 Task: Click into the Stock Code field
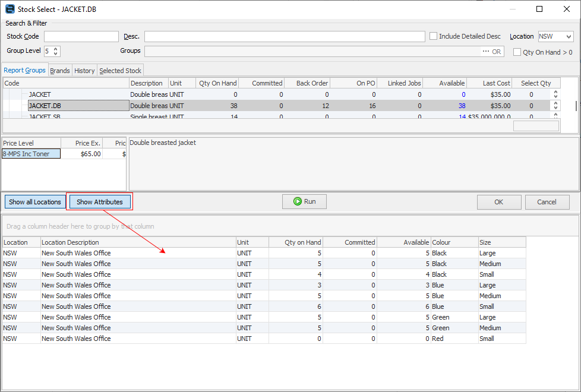click(x=81, y=37)
